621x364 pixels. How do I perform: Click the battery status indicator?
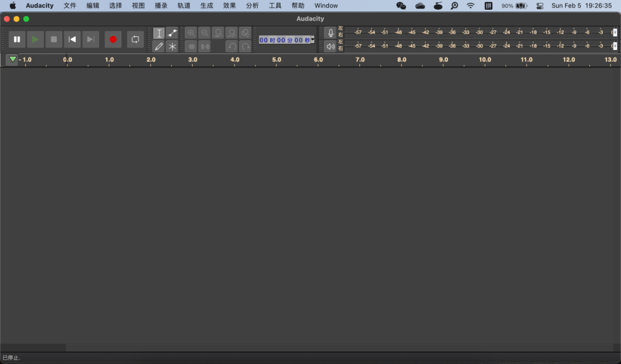(515, 6)
